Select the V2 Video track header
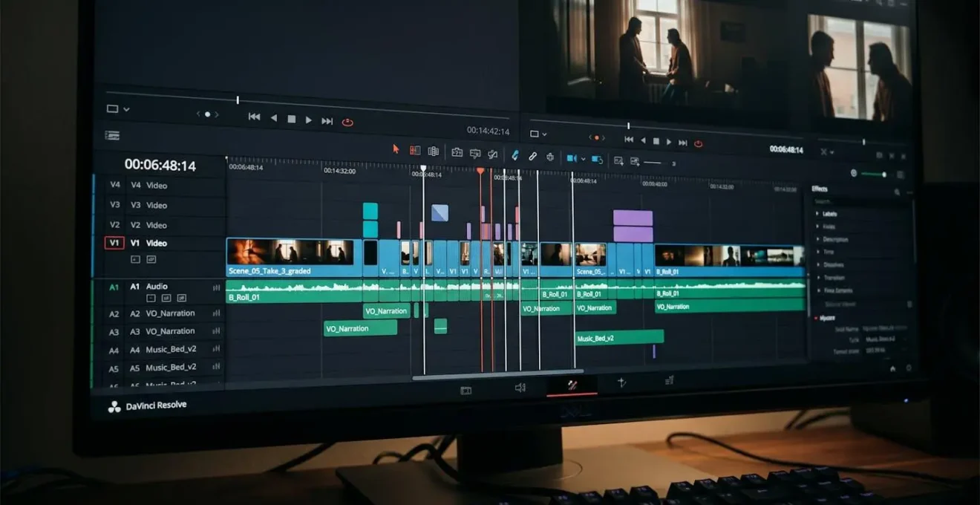 click(158, 224)
